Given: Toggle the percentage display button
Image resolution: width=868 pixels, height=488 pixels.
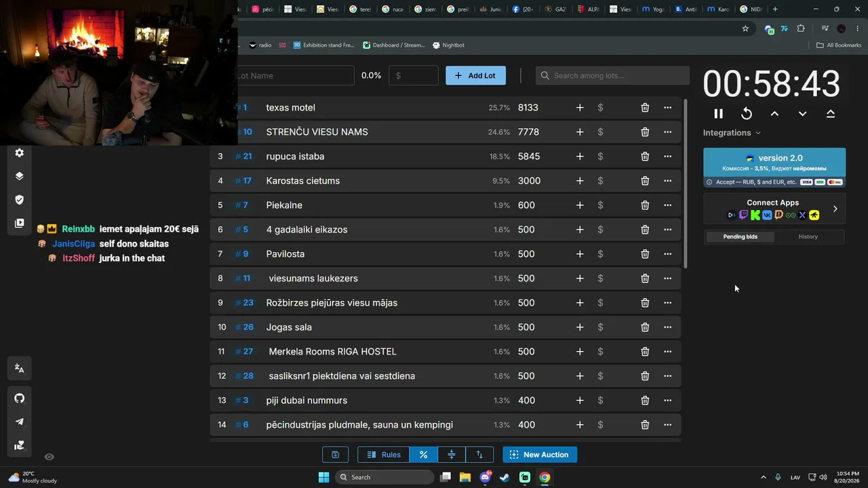Looking at the screenshot, I should click(x=423, y=455).
